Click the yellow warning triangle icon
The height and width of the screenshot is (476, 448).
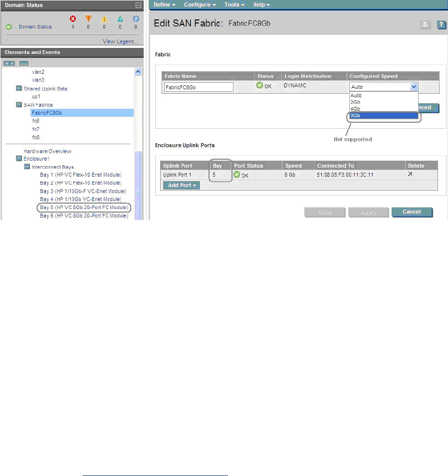(x=104, y=18)
